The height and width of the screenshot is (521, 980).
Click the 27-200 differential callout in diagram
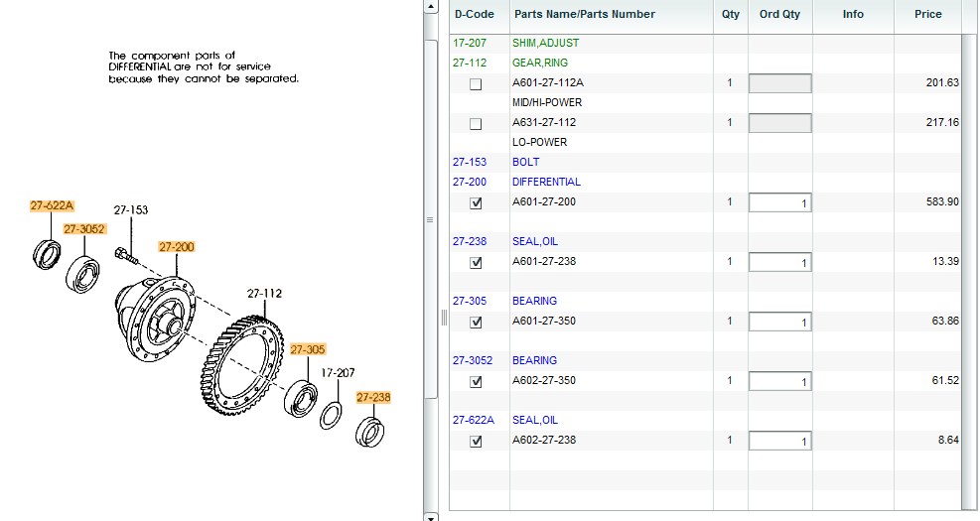tap(177, 246)
